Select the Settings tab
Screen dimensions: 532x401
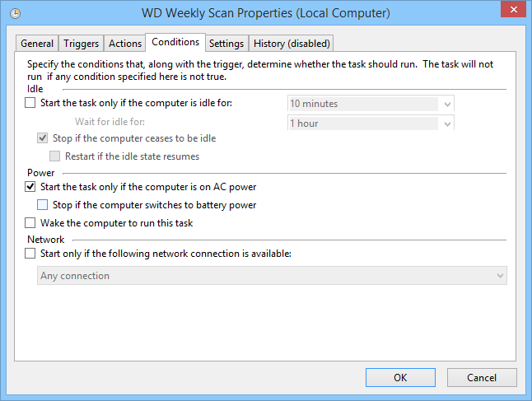[x=226, y=44]
